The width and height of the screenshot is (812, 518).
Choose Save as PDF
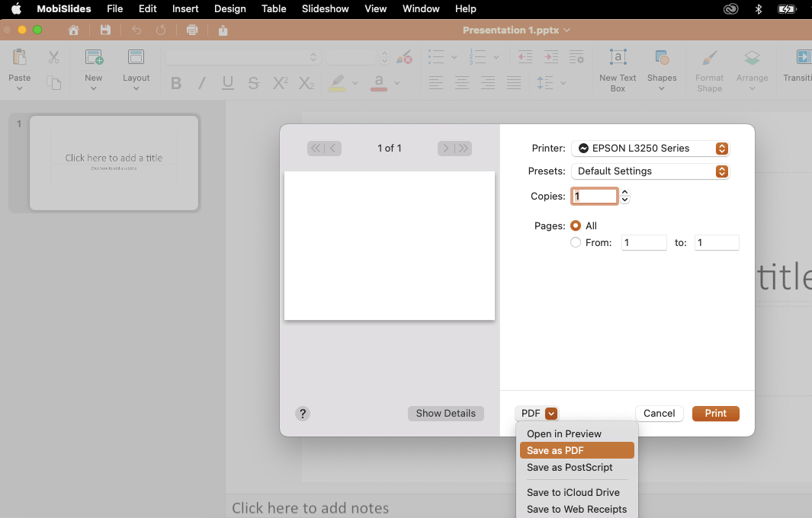577,450
